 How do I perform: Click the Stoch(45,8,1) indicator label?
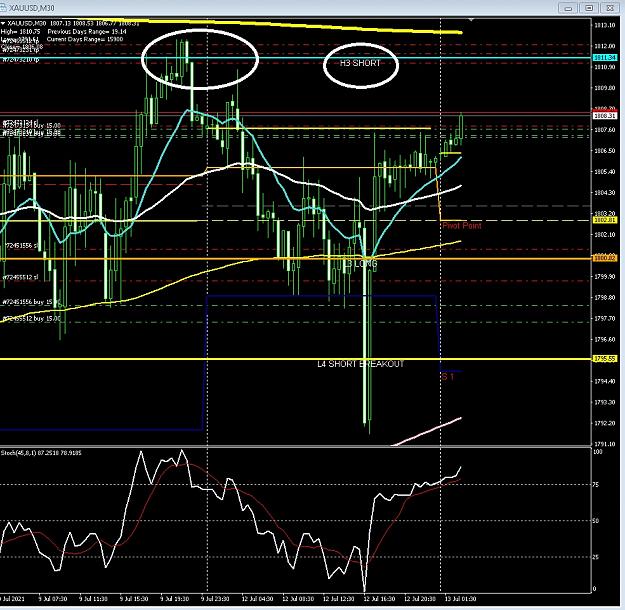click(41, 453)
